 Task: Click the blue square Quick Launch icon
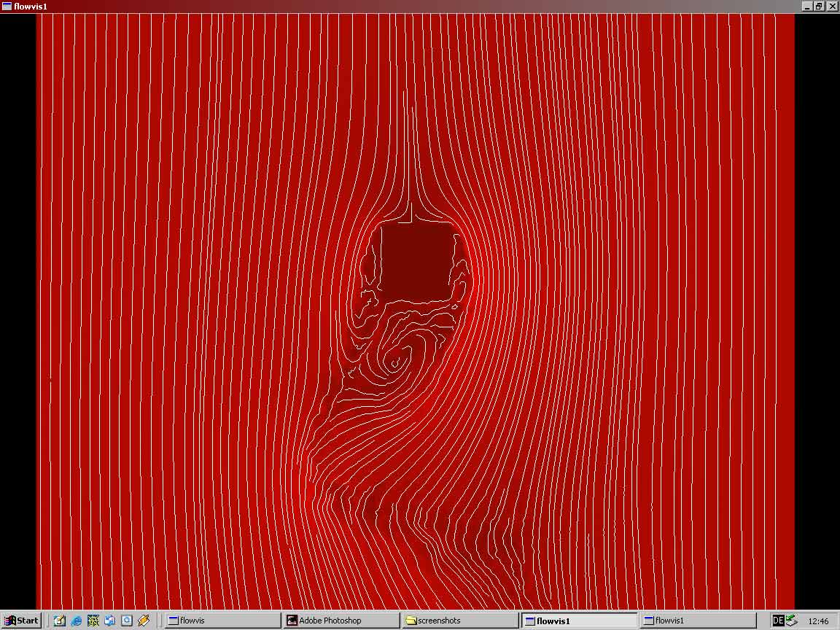click(127, 621)
